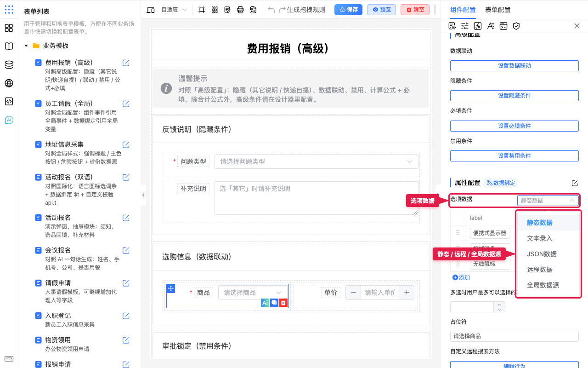Viewport: 588px width, 368px height.
Task: Copy the selected 商品 field
Action: point(274,303)
